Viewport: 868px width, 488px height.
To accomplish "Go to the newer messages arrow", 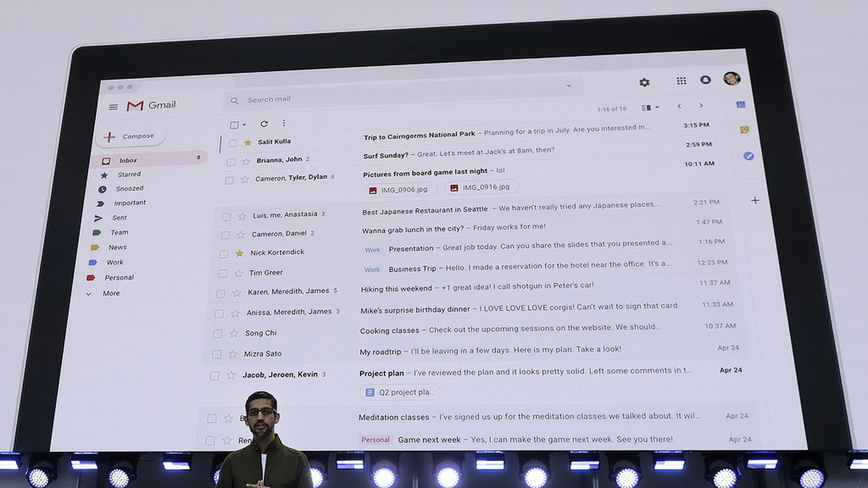I will 678,106.
